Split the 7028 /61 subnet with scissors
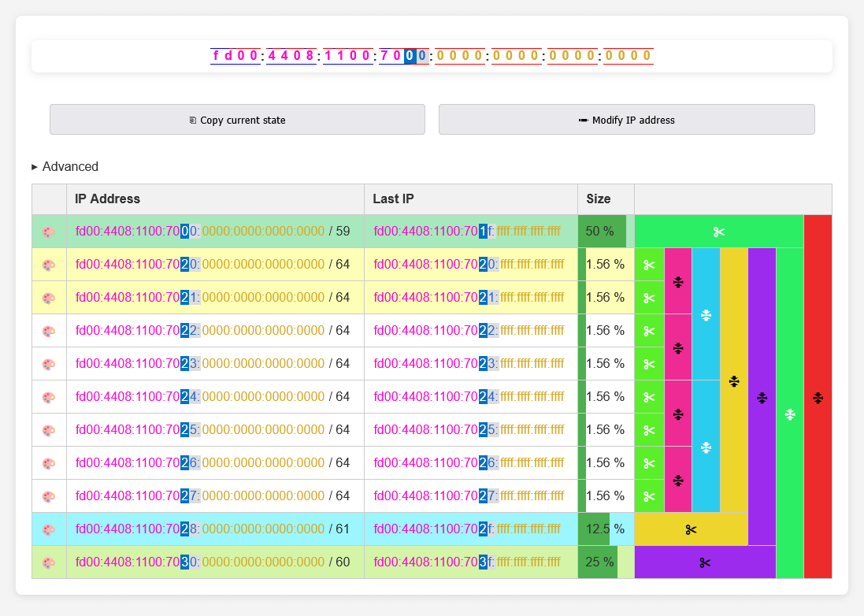Viewport: 864px width, 616px height. point(691,529)
